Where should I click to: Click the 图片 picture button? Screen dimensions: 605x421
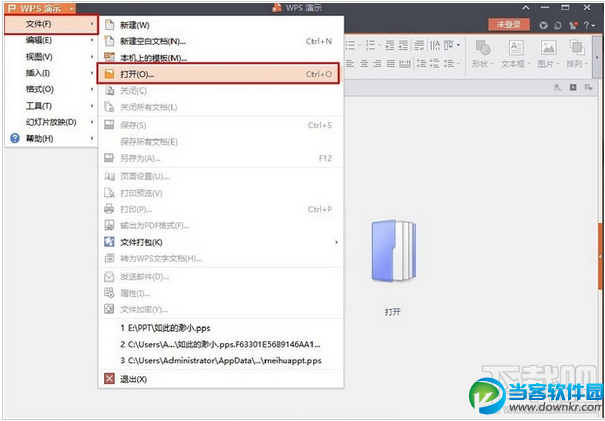point(548,54)
